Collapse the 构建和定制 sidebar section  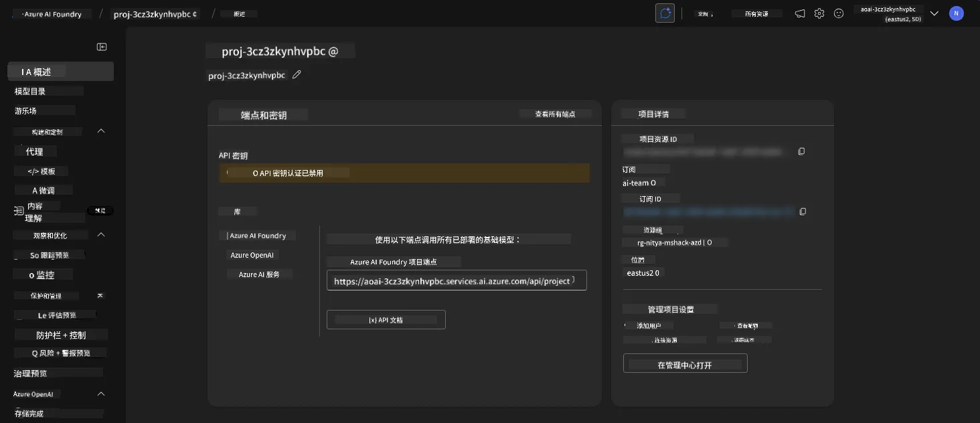coord(101,131)
